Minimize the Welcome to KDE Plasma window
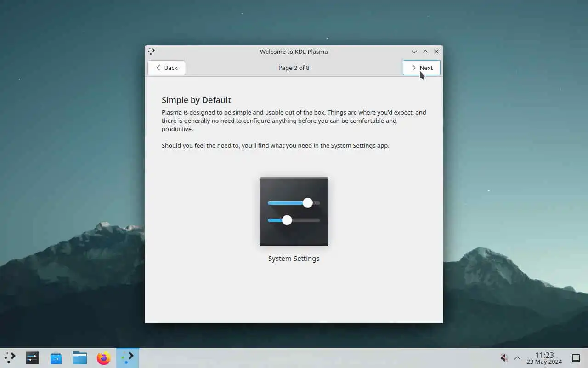The image size is (588, 368). [x=414, y=52]
